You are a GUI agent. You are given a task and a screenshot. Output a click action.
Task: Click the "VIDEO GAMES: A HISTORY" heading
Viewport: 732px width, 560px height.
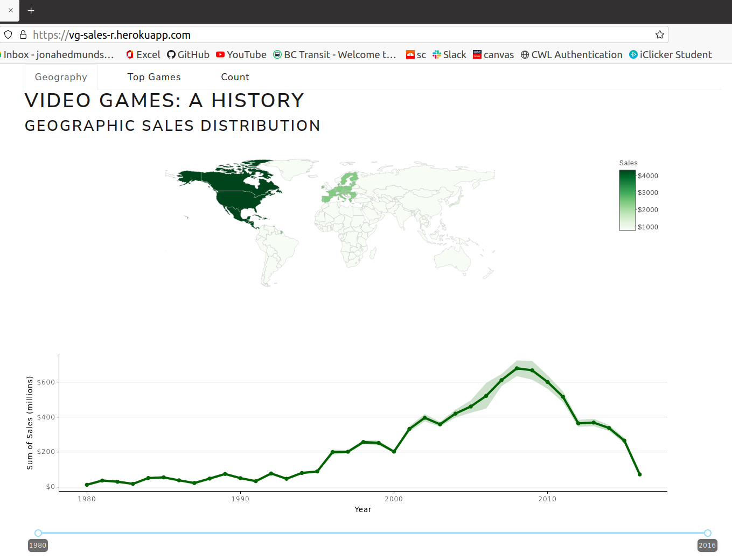(165, 101)
